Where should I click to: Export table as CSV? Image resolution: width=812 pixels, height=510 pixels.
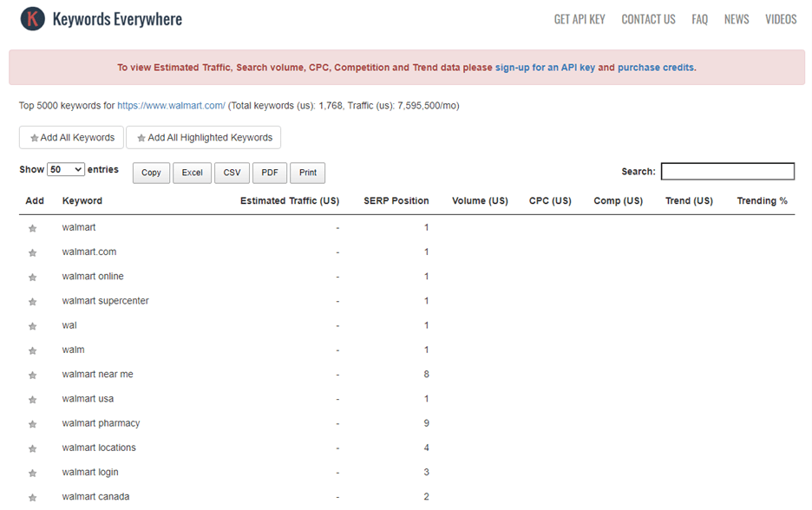(x=232, y=173)
